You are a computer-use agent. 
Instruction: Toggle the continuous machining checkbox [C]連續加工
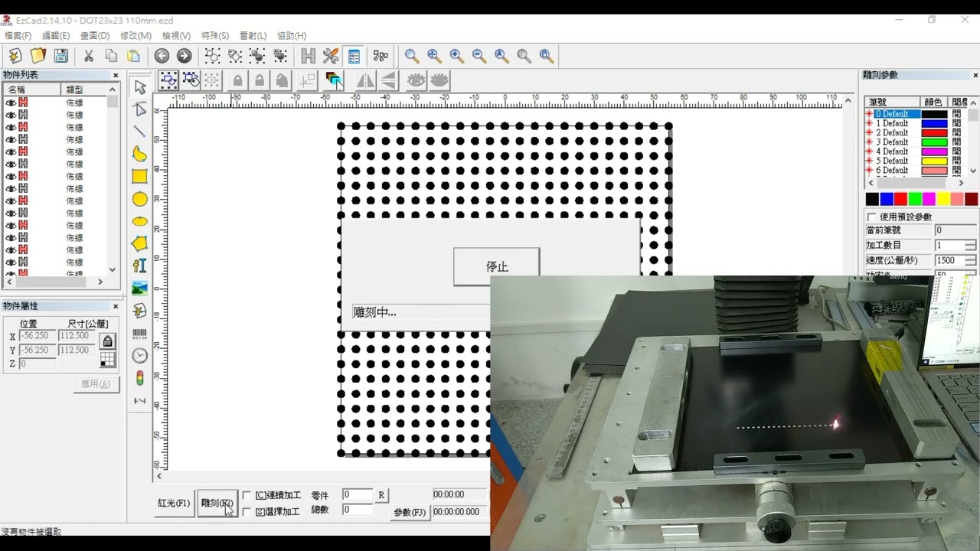tap(247, 496)
